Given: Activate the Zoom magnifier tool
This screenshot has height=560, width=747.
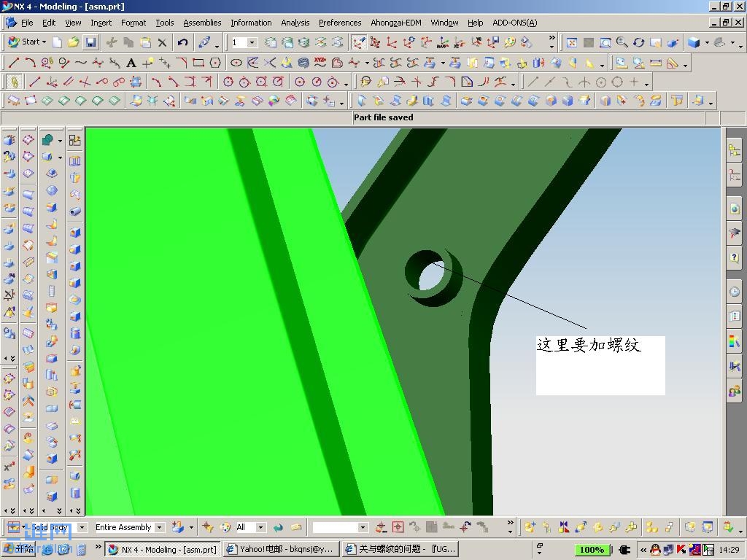Looking at the screenshot, I should click(x=622, y=42).
